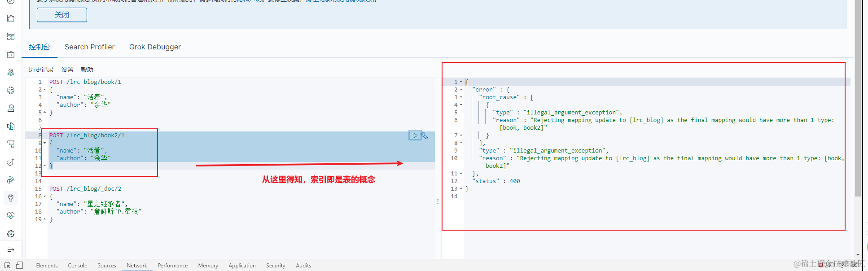Open Uptime icon in the sidebar

(11, 162)
